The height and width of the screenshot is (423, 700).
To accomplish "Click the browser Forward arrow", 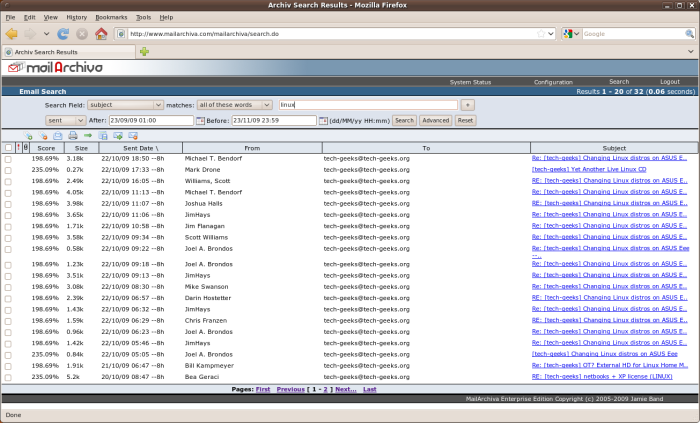I will [x=30, y=34].
